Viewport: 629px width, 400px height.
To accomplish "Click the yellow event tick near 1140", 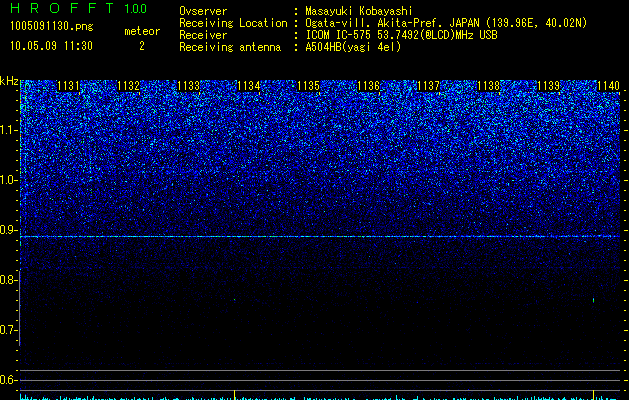I will [593, 394].
